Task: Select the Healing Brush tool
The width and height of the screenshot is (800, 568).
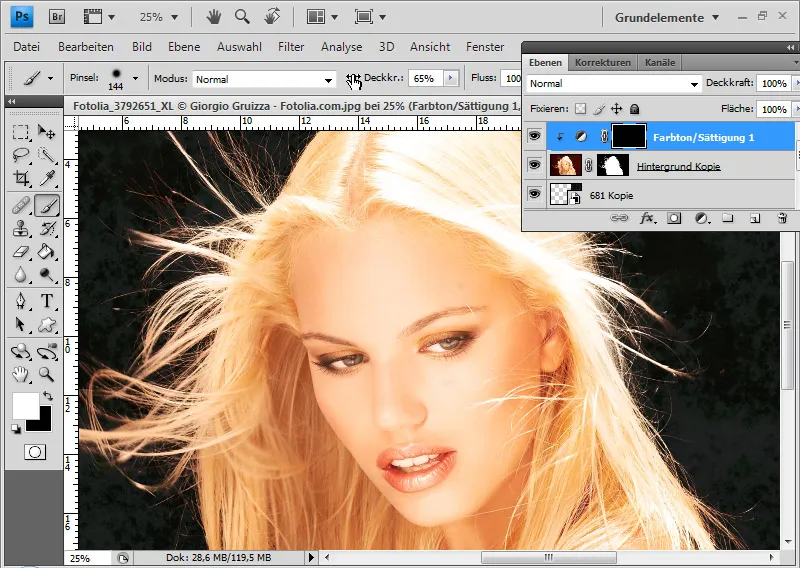Action: click(21, 206)
